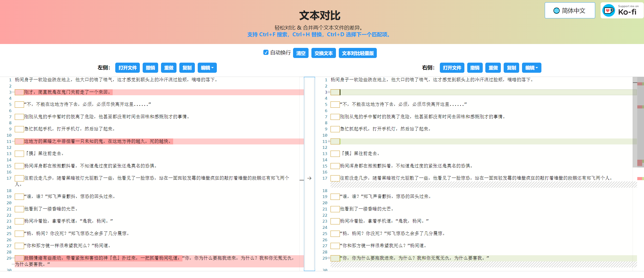Click left line 13 text 『摸』黑往前走去
644x278 pixels.
[43, 153]
